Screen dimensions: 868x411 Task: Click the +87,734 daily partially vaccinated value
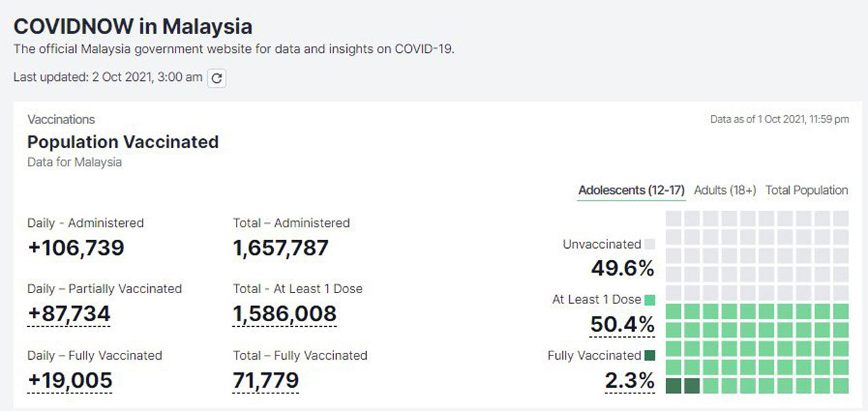click(69, 314)
